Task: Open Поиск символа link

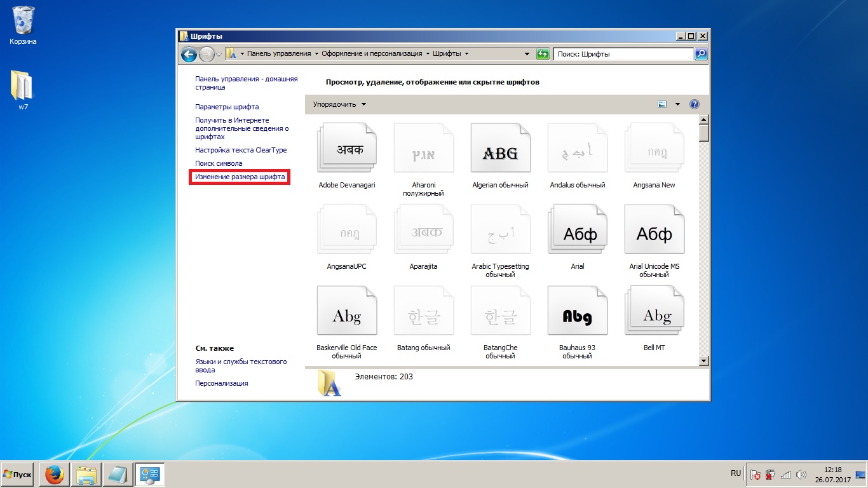Action: pyautogui.click(x=219, y=163)
